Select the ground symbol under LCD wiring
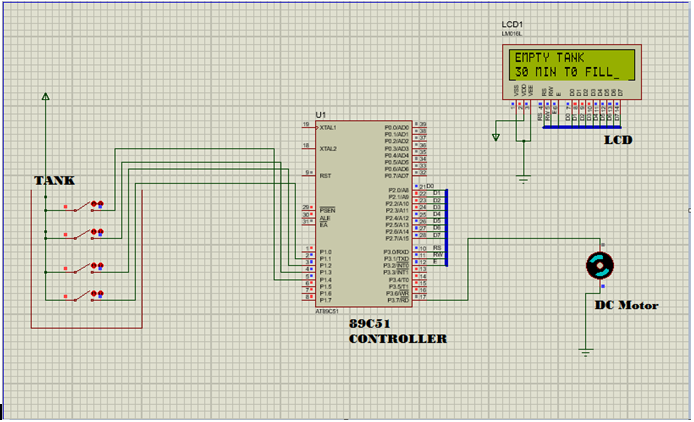Viewport: 694px width, 422px height. [524, 179]
